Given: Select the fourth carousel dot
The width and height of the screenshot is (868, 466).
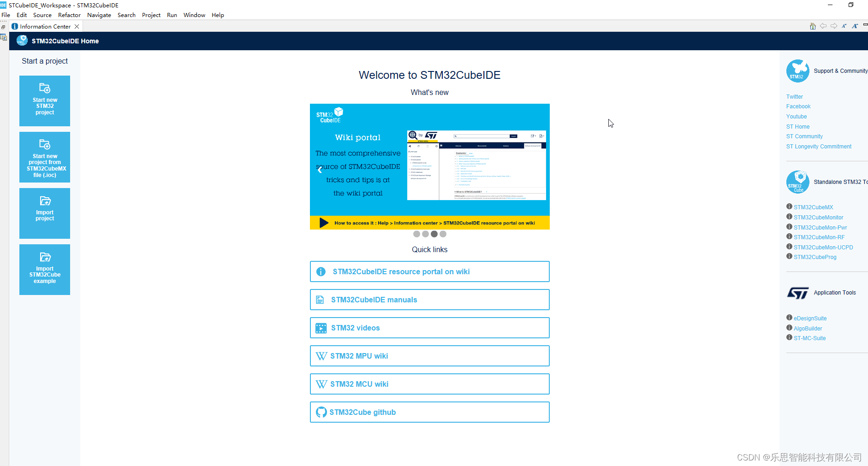Looking at the screenshot, I should (x=443, y=234).
